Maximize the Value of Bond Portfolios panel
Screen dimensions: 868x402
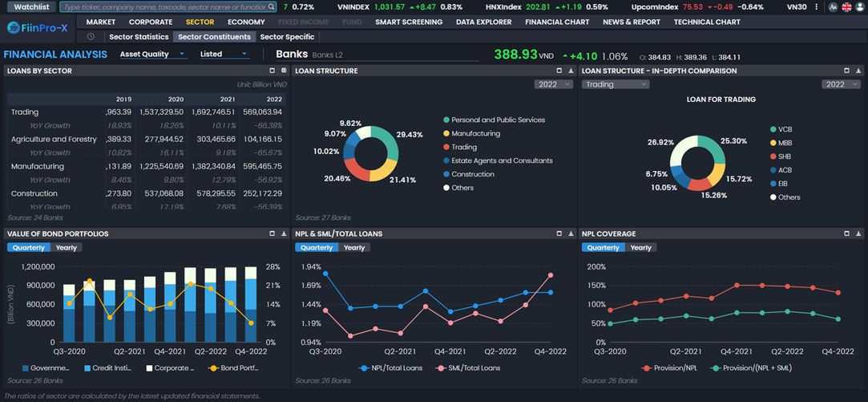click(x=273, y=233)
